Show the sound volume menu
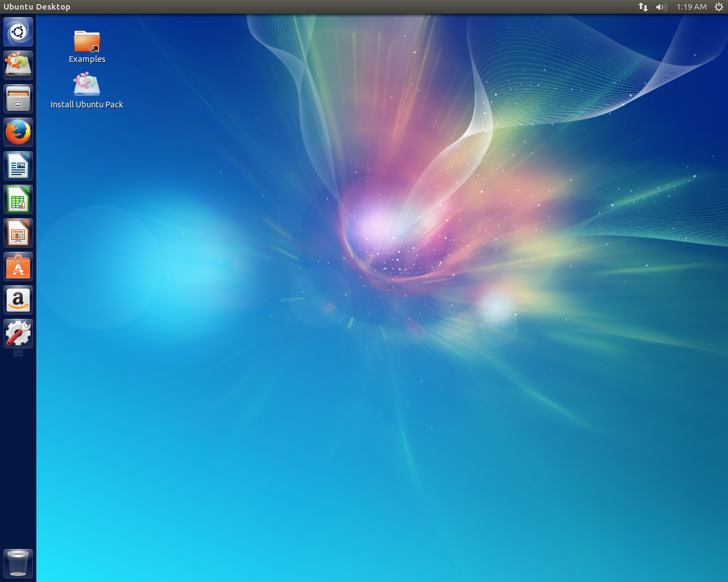Image resolution: width=728 pixels, height=582 pixels. tap(661, 7)
